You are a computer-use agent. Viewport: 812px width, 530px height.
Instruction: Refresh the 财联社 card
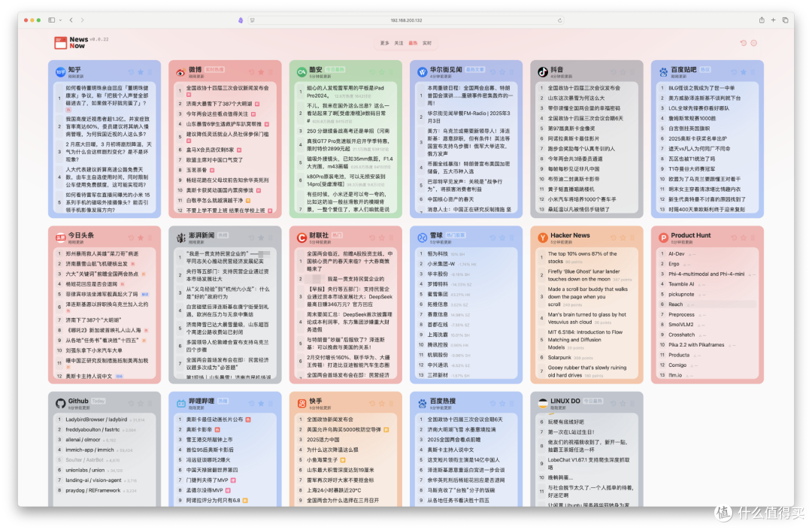(372, 238)
